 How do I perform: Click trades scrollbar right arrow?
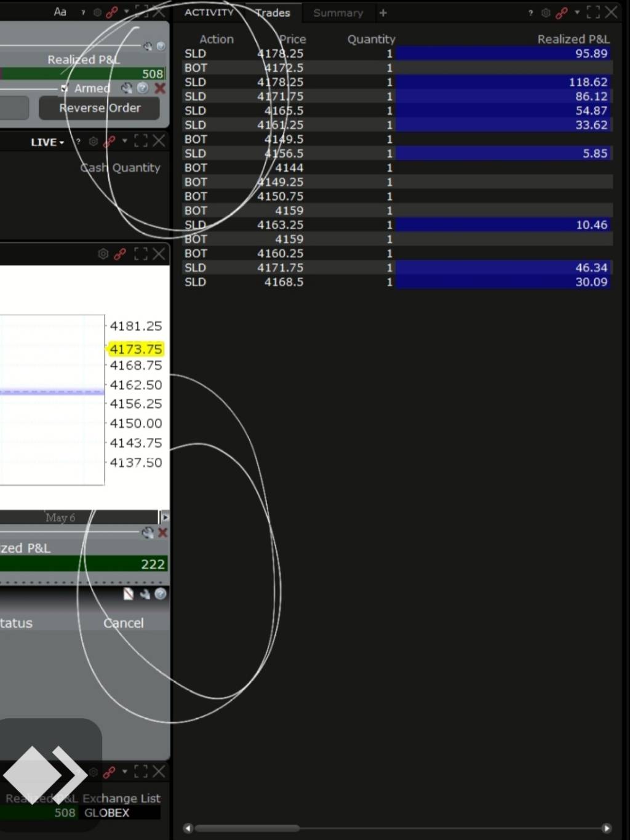[x=607, y=828]
